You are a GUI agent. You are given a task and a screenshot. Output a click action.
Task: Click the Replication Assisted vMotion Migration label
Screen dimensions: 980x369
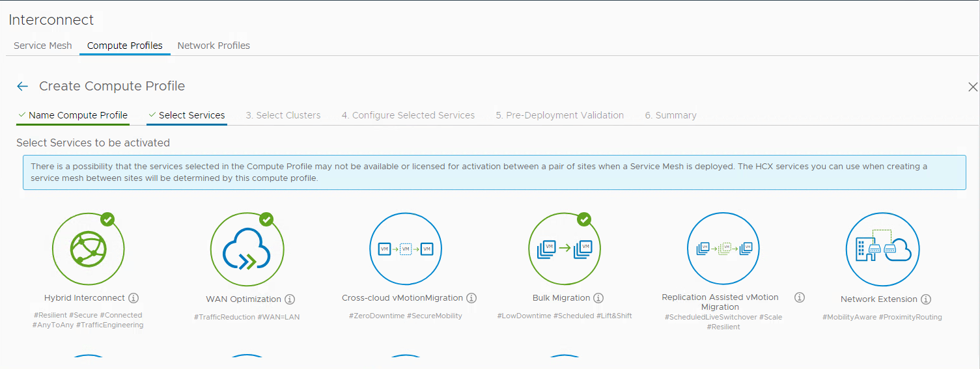(720, 302)
